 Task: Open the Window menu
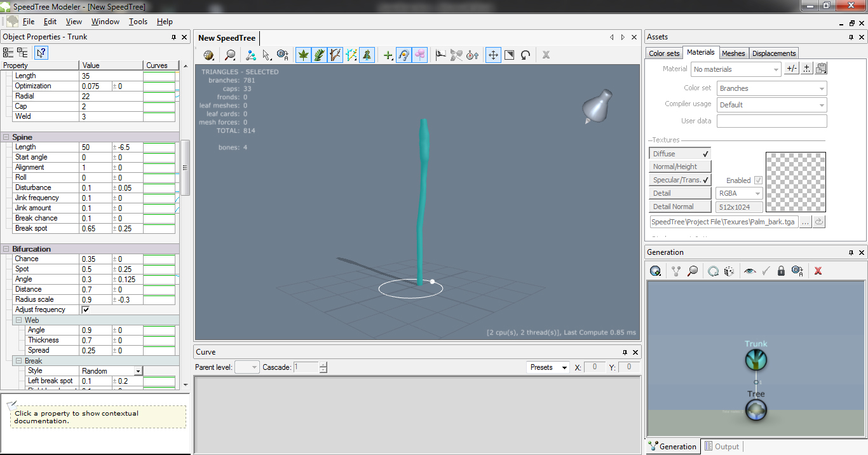click(105, 22)
